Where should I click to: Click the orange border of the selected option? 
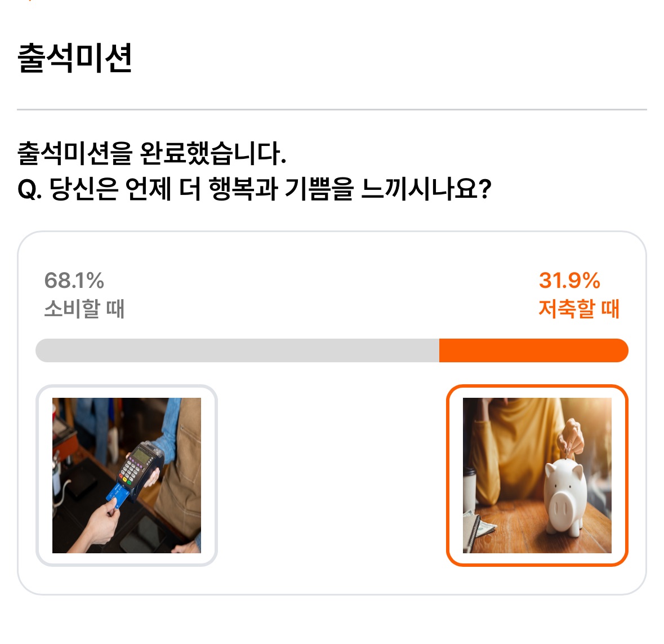(x=537, y=387)
